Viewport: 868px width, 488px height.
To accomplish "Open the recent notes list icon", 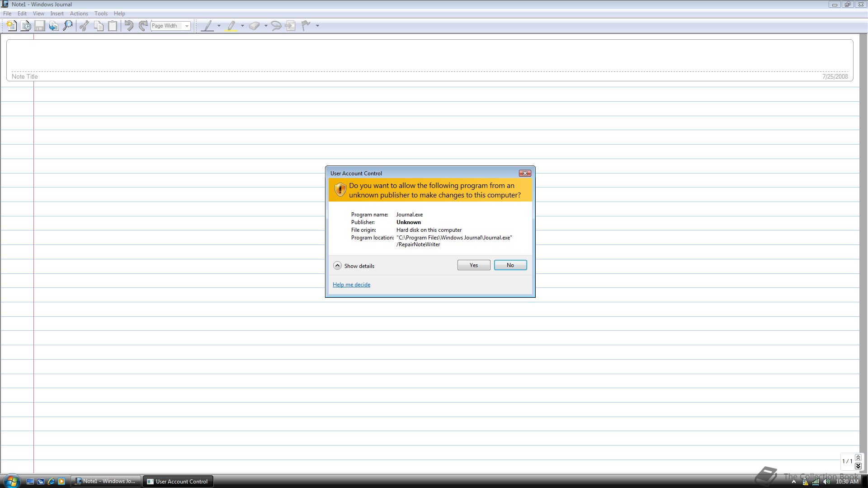I will (x=26, y=26).
